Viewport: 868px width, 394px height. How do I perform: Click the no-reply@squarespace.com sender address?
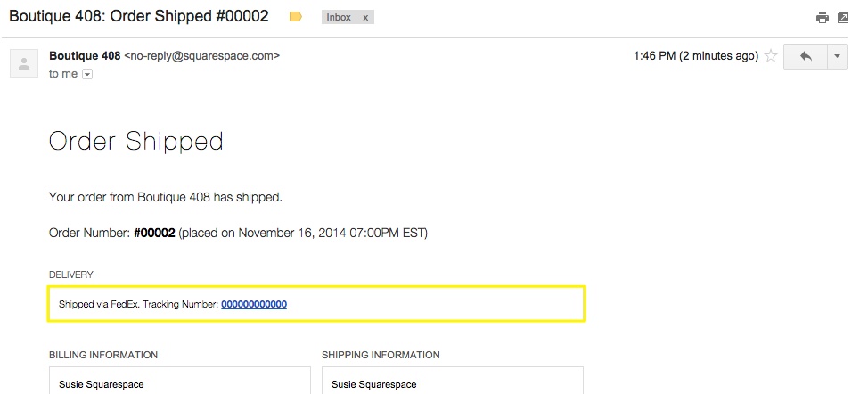(x=202, y=55)
